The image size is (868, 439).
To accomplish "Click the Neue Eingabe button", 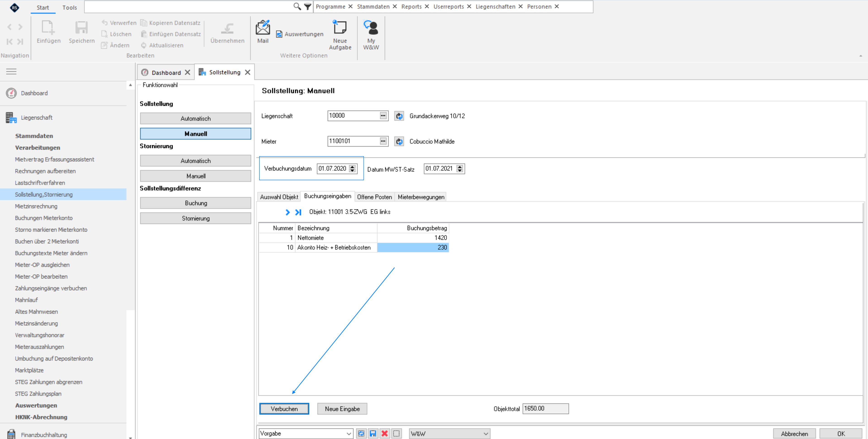I will [342, 409].
